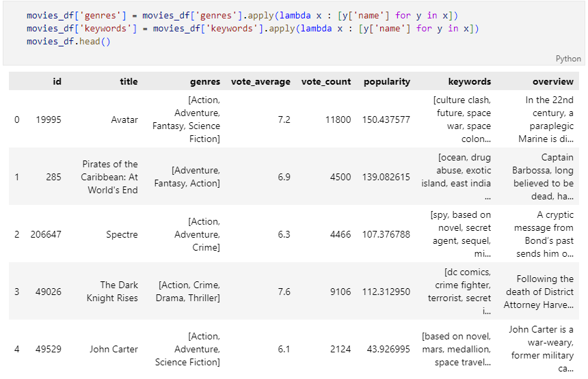
Task: Click the 'overview' column header
Action: (x=553, y=82)
